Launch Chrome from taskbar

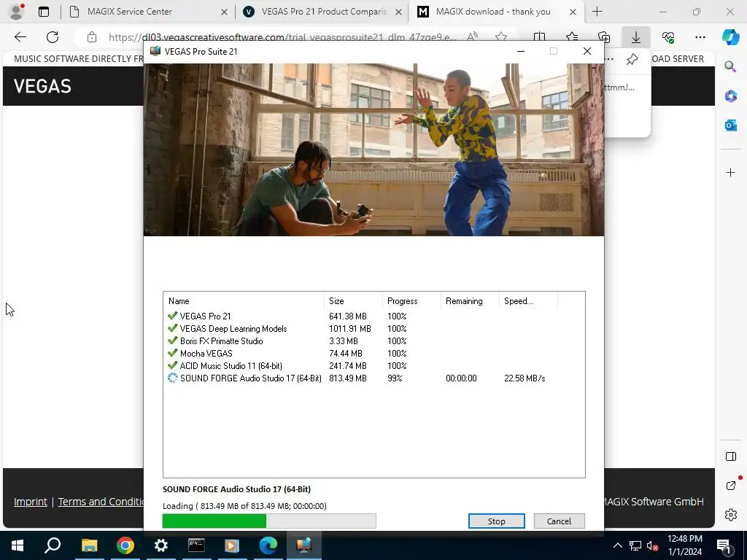pyautogui.click(x=125, y=545)
